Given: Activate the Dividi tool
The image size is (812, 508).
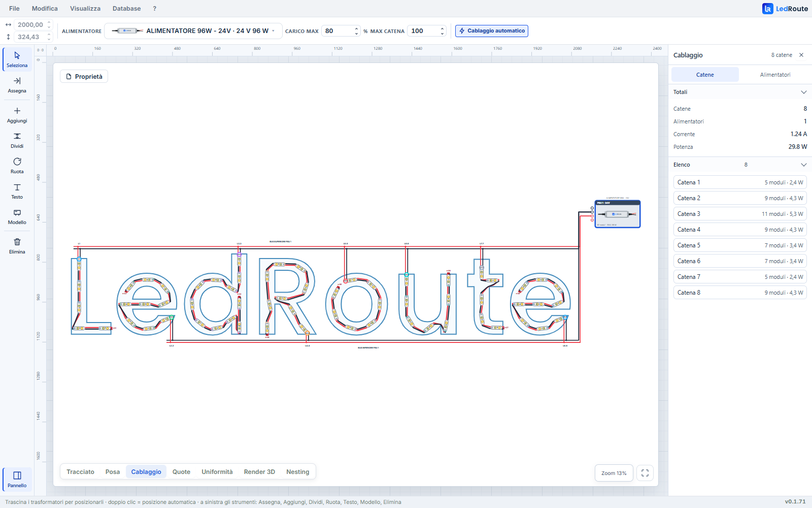Looking at the screenshot, I should (x=17, y=140).
